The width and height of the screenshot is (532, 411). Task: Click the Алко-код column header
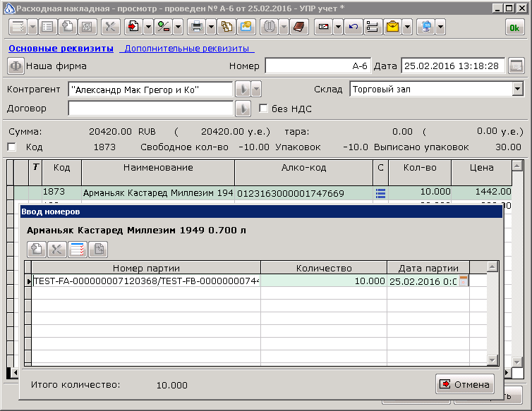(303, 173)
